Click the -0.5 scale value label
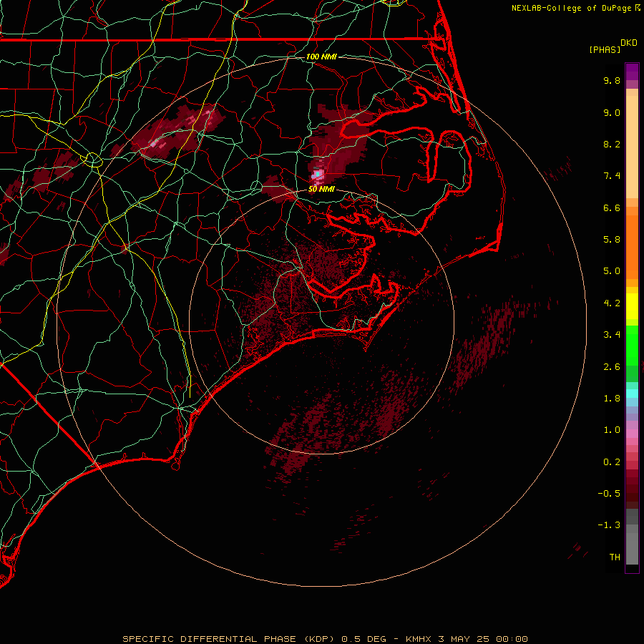The image size is (644, 644). pyautogui.click(x=609, y=494)
